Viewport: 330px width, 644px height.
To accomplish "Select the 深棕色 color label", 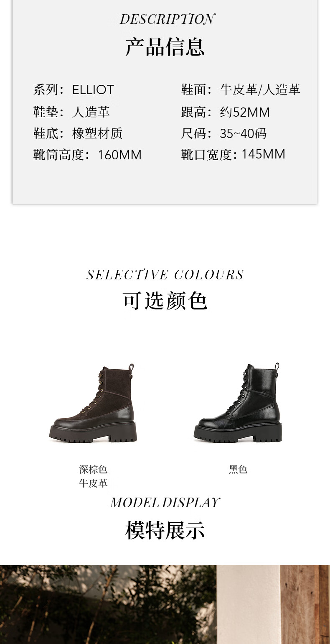I will pyautogui.click(x=93, y=469).
